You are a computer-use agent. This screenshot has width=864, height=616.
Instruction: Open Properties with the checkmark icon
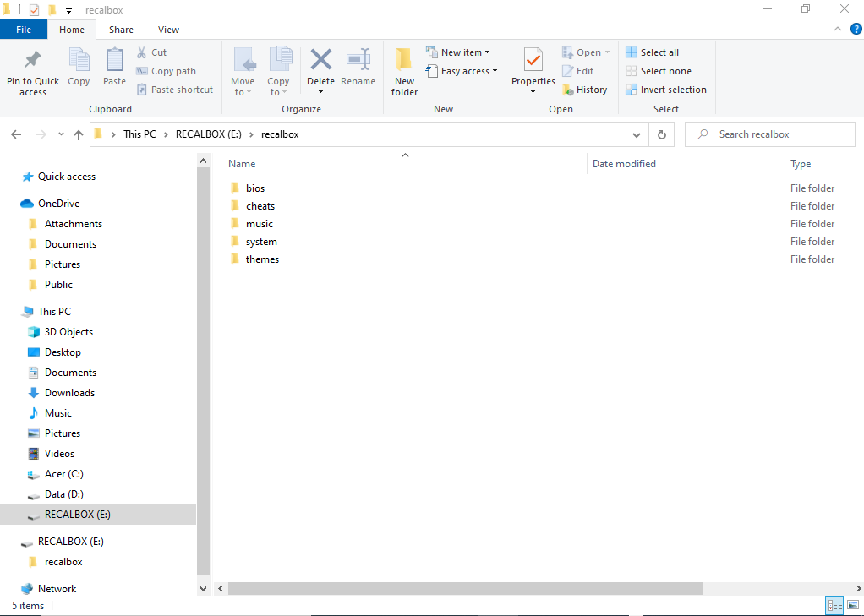click(x=533, y=59)
